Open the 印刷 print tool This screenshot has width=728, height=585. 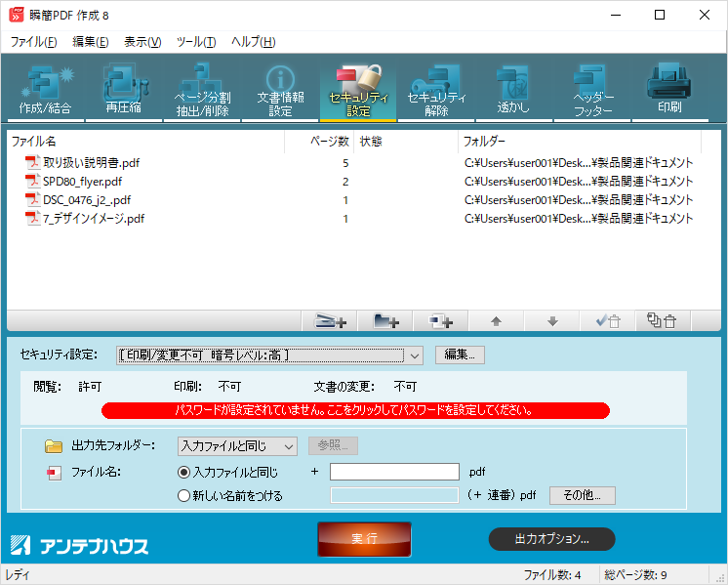pos(669,89)
